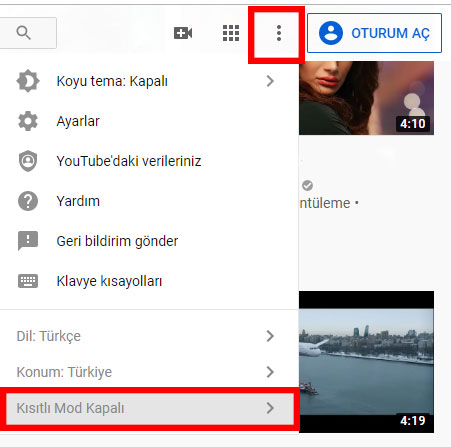This screenshot has height=447, width=451.
Task: Click the feedback exclamation bubble icon
Action: 28,241
